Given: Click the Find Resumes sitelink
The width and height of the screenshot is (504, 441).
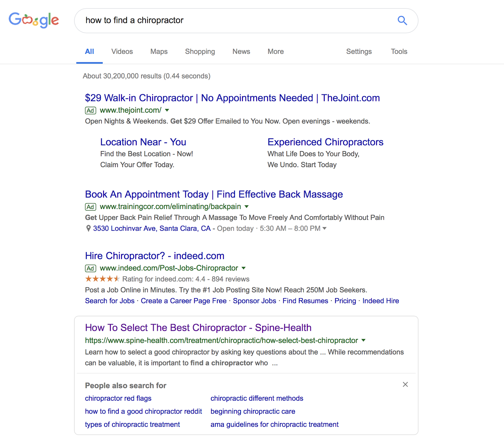Looking at the screenshot, I should 305,301.
